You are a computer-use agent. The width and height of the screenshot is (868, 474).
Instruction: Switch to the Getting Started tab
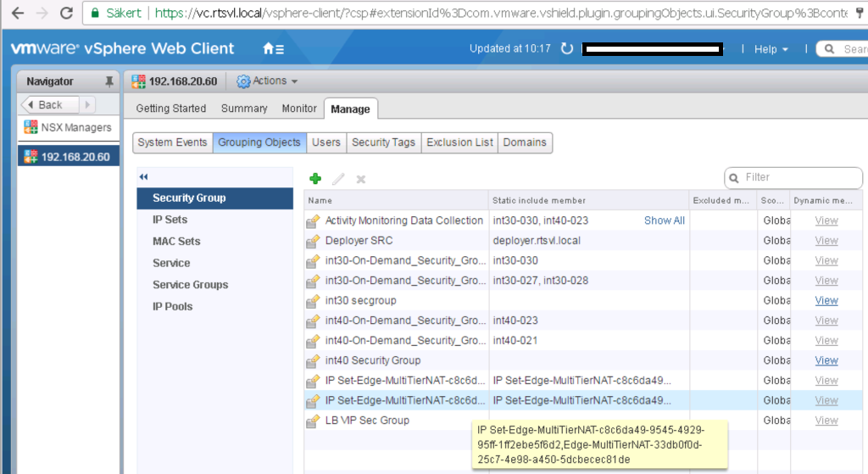coord(171,109)
